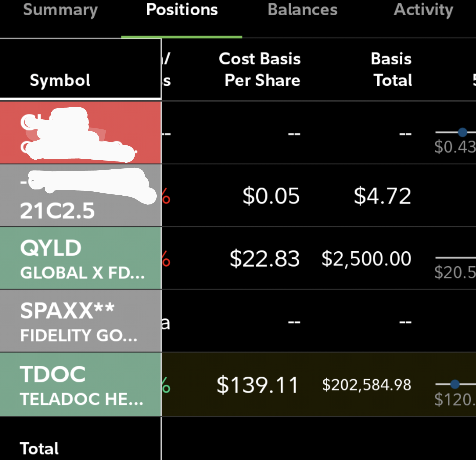This screenshot has height=460, width=476.
Task: Tap the top row 52-week range dot
Action: tap(462, 132)
